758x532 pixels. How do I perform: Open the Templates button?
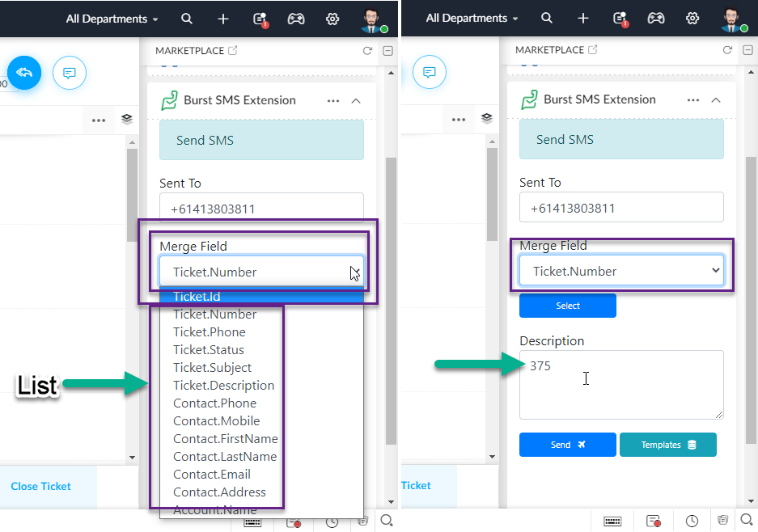668,445
